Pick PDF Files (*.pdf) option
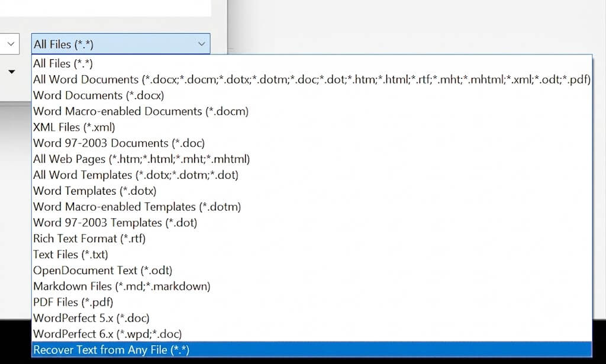This screenshot has width=606, height=364. point(311,302)
